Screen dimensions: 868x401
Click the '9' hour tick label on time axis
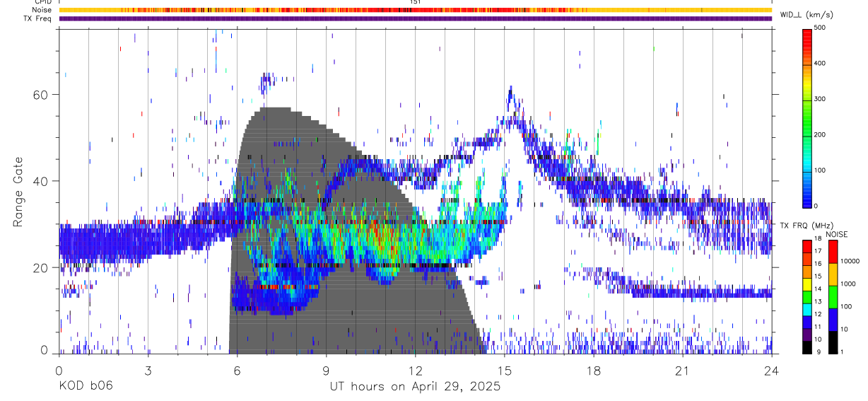coord(326,371)
